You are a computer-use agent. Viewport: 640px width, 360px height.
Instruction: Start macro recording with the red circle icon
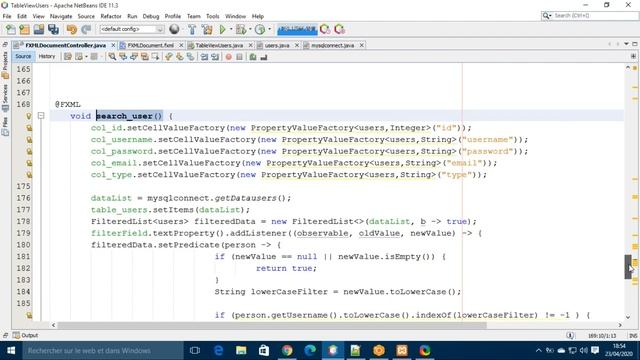(x=229, y=57)
